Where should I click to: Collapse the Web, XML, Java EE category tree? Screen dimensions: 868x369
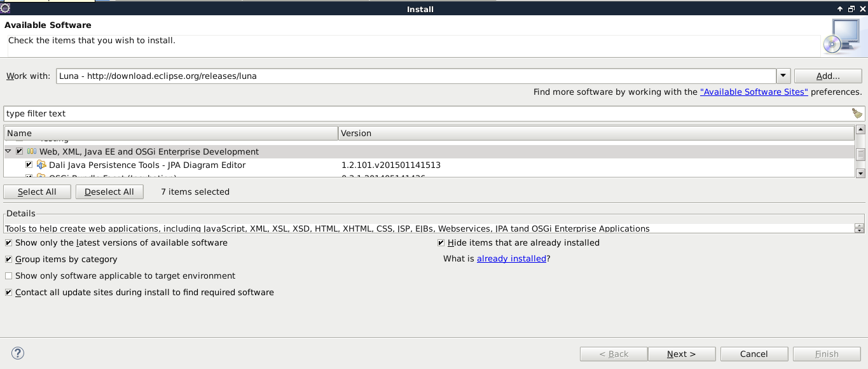click(8, 151)
